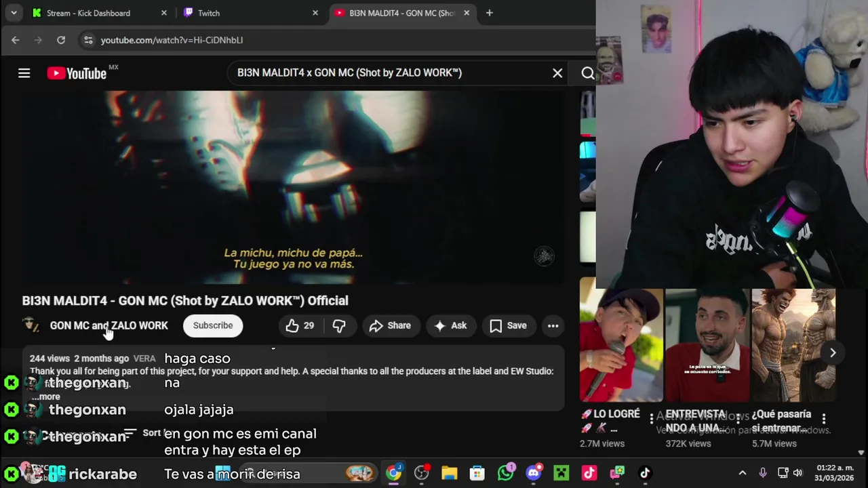The height and width of the screenshot is (488, 868).
Task: Save the video to a playlist
Action: pos(509,325)
